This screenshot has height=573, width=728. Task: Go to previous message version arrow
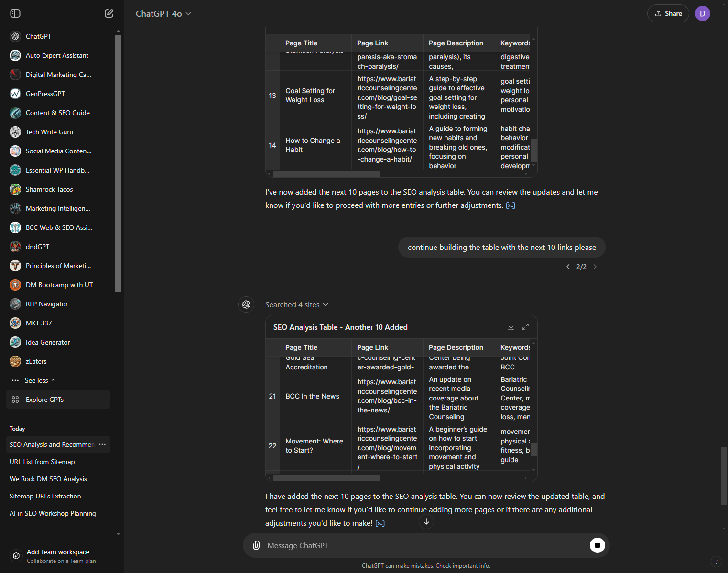pos(568,267)
